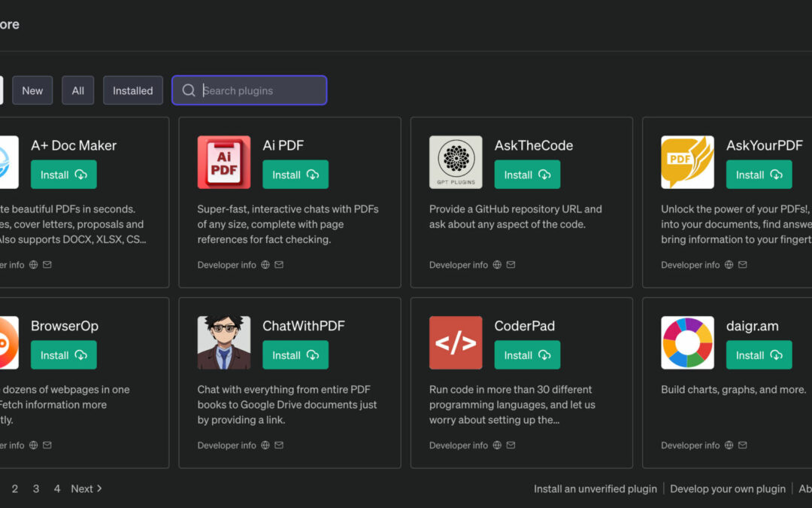
Task: Click the CoderPad code icon
Action: tap(456, 342)
